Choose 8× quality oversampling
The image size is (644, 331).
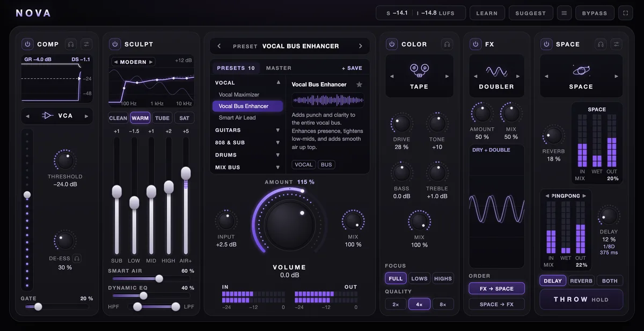[x=443, y=304]
